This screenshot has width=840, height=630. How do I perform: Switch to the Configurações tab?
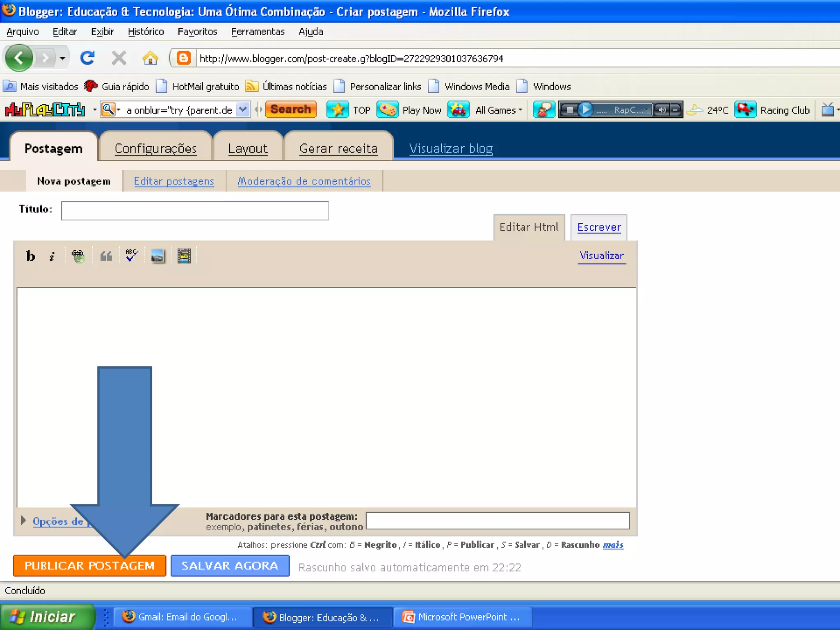155,148
